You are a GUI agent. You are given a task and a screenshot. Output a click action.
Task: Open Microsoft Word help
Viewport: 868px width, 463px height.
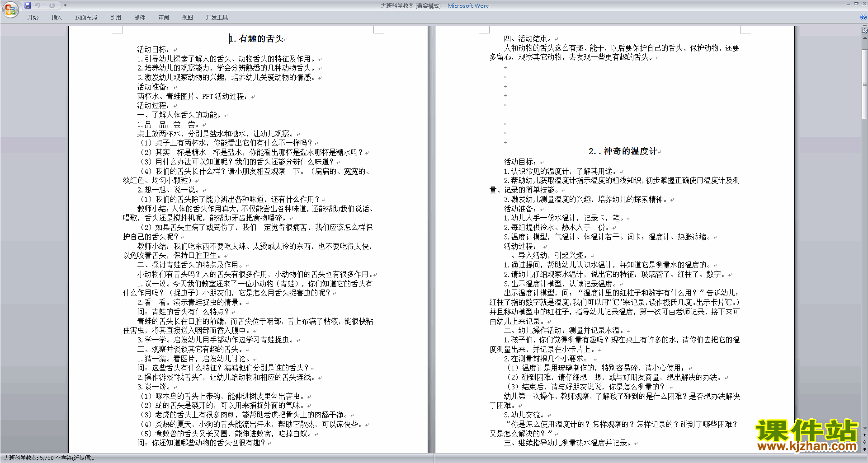(863, 18)
